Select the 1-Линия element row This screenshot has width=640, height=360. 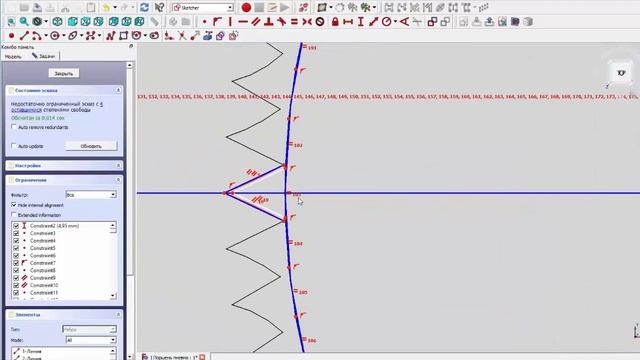pos(32,351)
